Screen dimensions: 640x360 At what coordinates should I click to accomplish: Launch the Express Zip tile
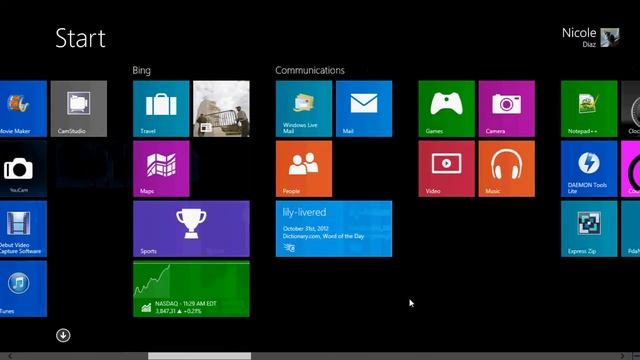coord(589,229)
